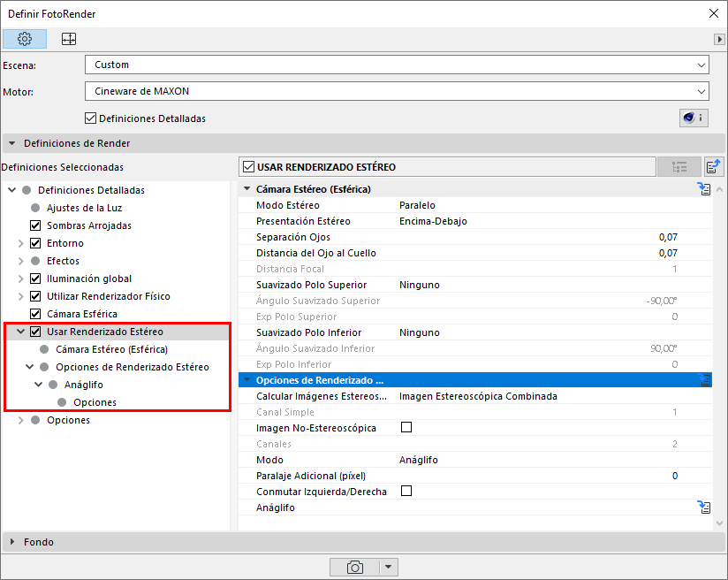Open the Escena dropdown showing Custom
The width and height of the screenshot is (728, 580).
pyautogui.click(x=397, y=65)
